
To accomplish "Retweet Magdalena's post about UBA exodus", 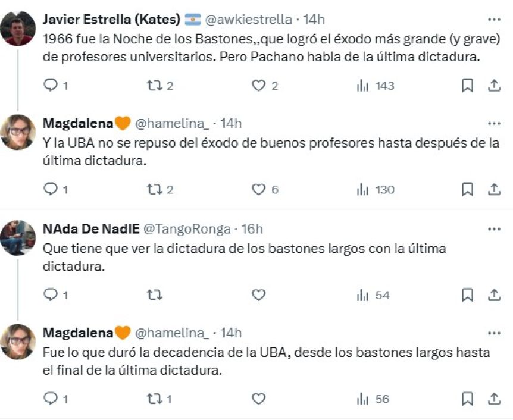I will pos(155,190).
